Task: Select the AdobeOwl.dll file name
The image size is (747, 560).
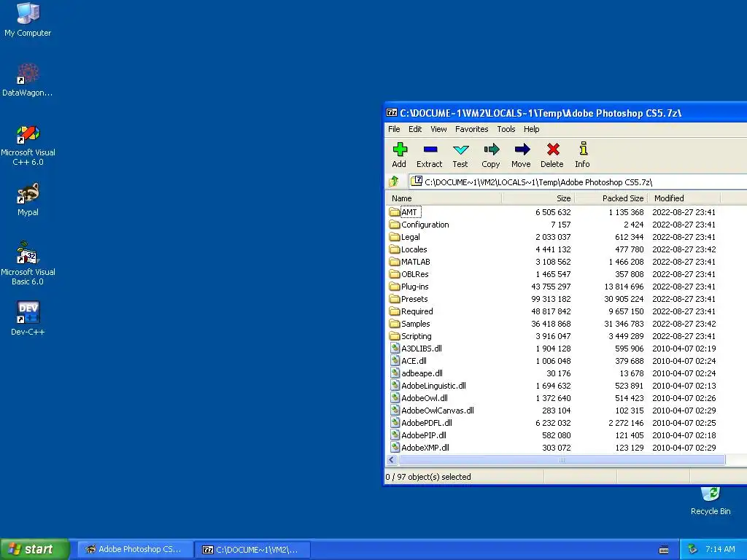Action: click(425, 397)
